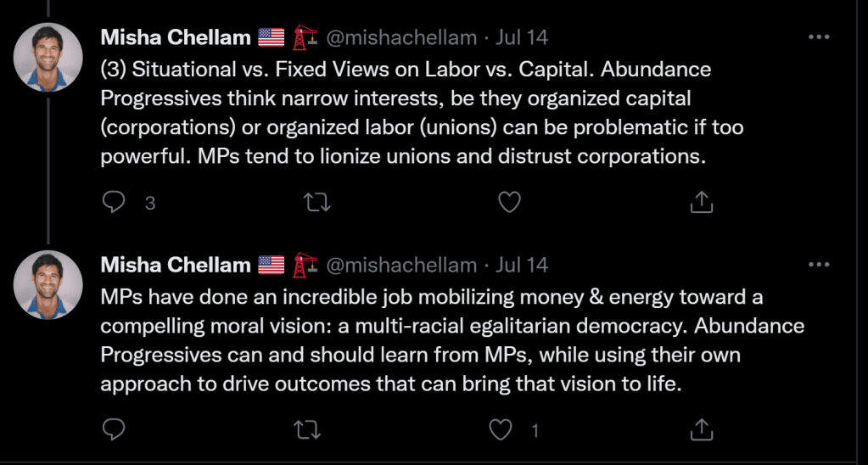
Task: Open Misha Chellam's avatar on second tweet
Action: click(x=48, y=284)
